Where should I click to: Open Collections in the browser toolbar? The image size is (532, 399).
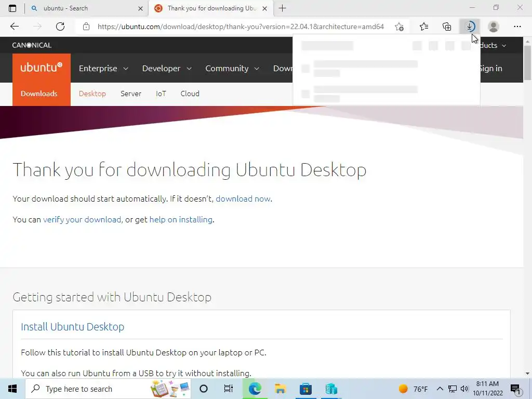[x=447, y=26]
